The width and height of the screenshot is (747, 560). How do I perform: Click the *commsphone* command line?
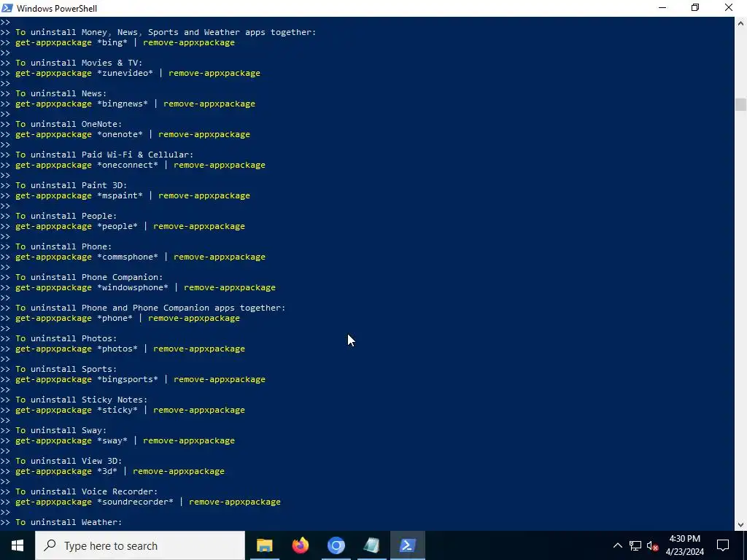point(140,257)
